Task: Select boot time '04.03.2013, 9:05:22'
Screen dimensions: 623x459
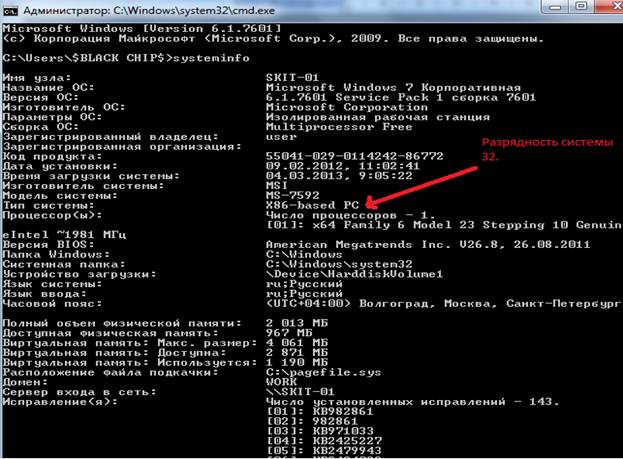Action: [x=339, y=176]
